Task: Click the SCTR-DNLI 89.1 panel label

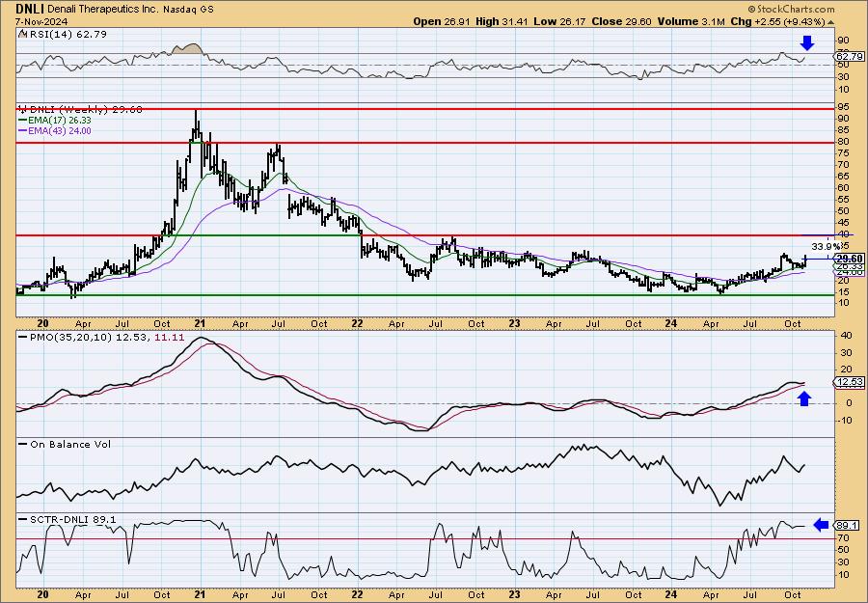Action: (x=73, y=519)
